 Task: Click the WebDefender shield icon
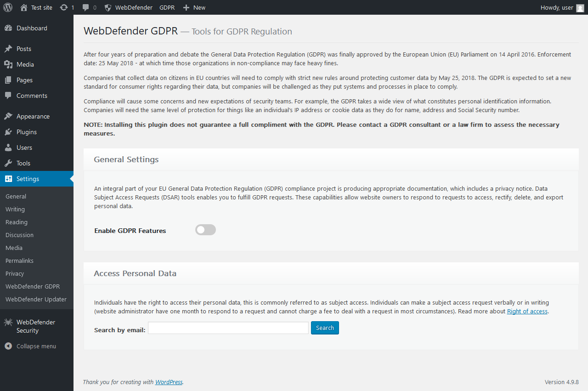coord(108,7)
